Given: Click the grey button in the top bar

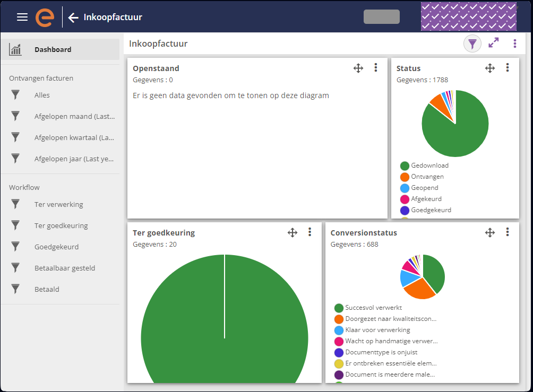Looking at the screenshot, I should (x=381, y=16).
